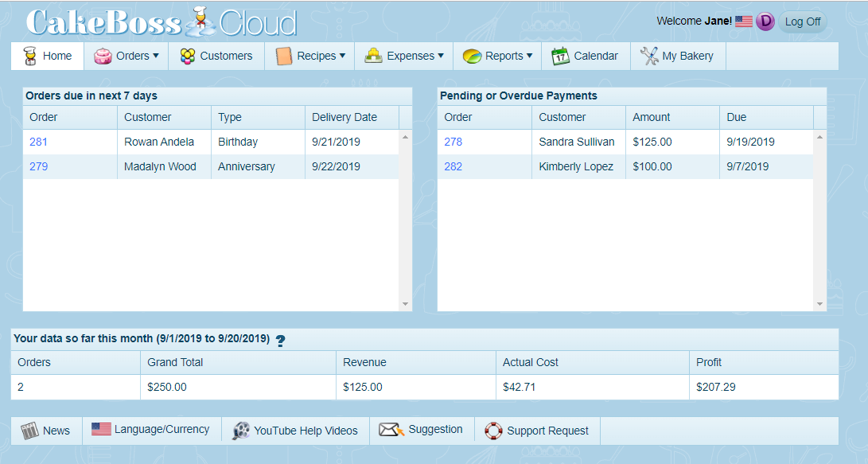Open Language/Currency settings
The image size is (868, 464).
[151, 430]
